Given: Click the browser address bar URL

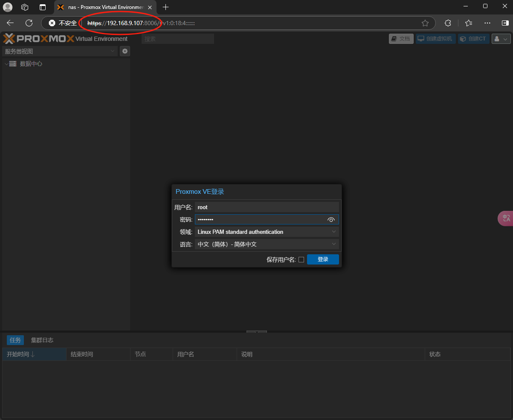Looking at the screenshot, I should 141,23.
